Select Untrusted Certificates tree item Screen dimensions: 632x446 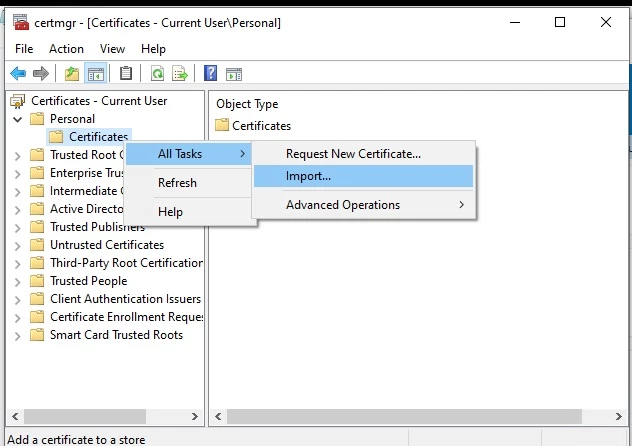click(x=107, y=245)
